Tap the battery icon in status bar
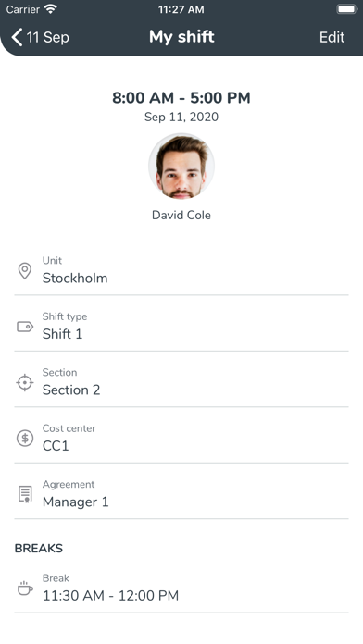The width and height of the screenshot is (363, 644). point(346,9)
